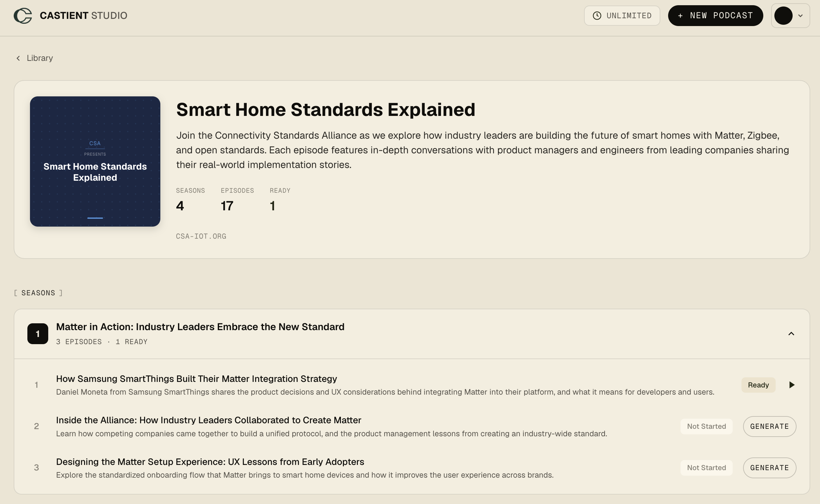
Task: Click the season 1 number badge
Action: (x=38, y=334)
